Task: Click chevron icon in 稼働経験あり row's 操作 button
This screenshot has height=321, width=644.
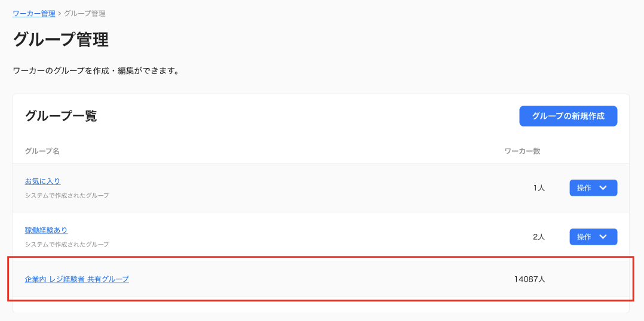Action: click(603, 236)
